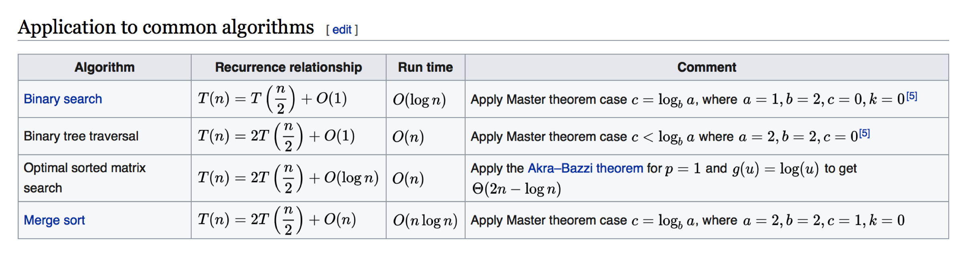Click the Recurrence relationship column header
Viewport: 980px width, 280px height.
point(288,67)
